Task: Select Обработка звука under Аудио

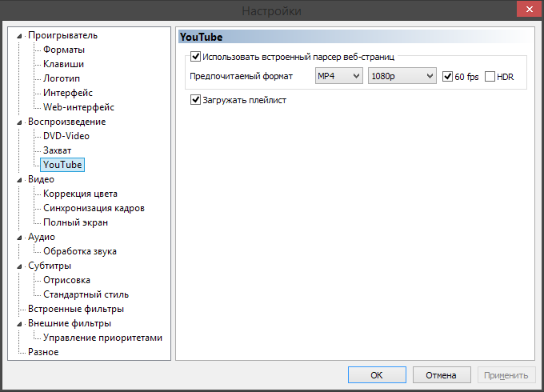Action: (x=80, y=251)
